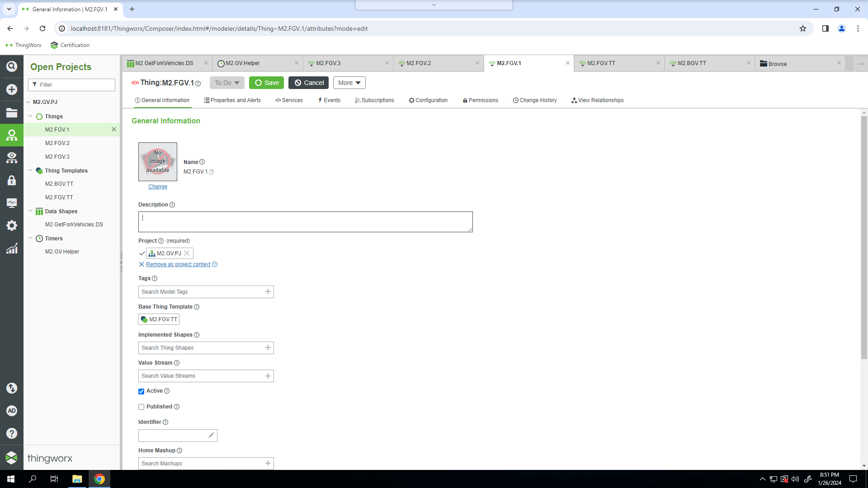Image resolution: width=868 pixels, height=488 pixels.
Task: Click the Cancel button
Action: click(x=309, y=83)
